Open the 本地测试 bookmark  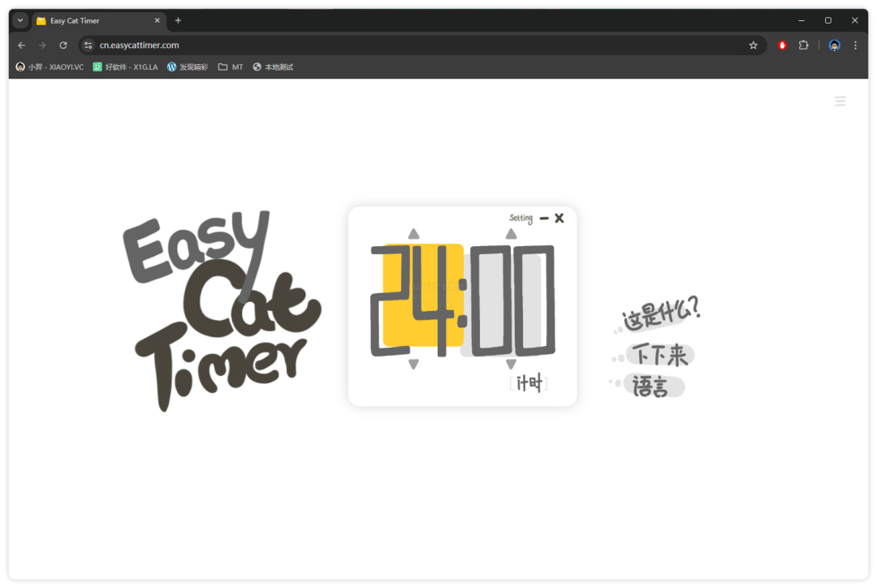tap(273, 67)
